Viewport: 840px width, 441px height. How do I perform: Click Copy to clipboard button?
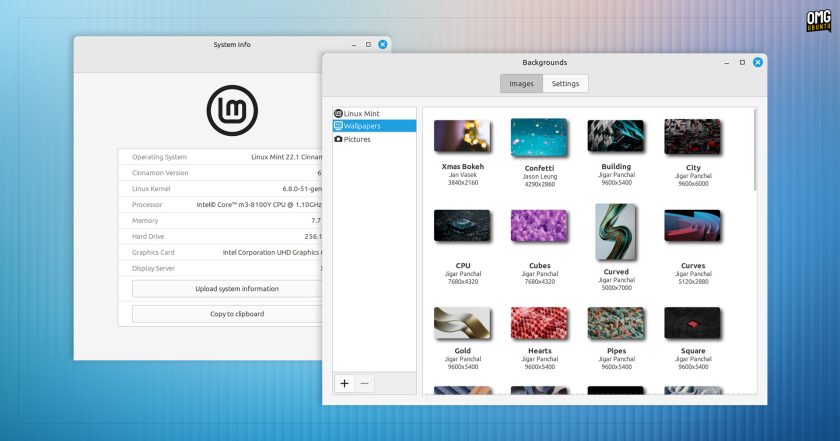point(227,313)
